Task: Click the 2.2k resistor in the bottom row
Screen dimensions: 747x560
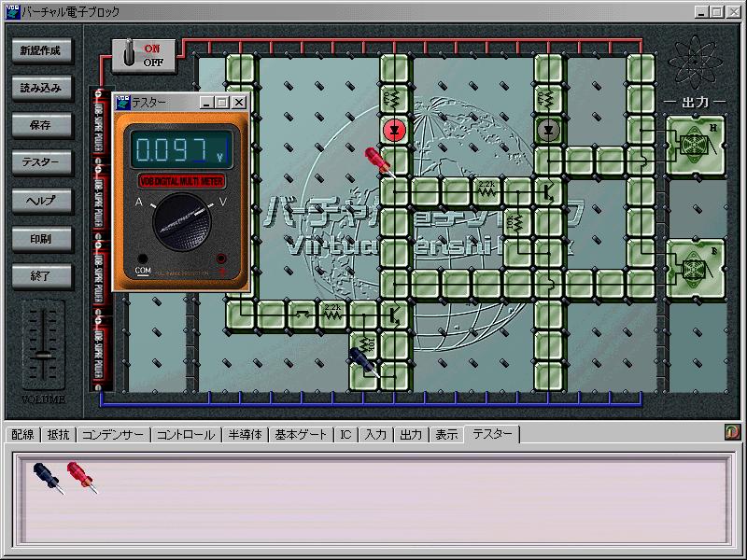Action: 332,315
